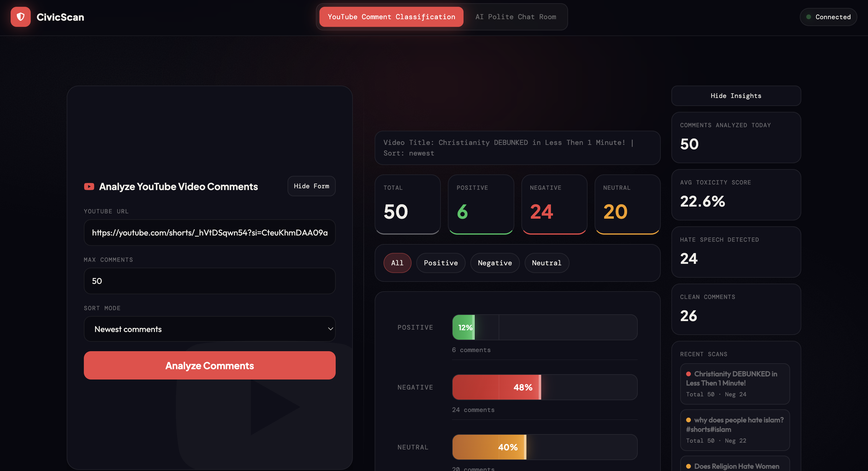Filter comments by Negative

coord(495,263)
